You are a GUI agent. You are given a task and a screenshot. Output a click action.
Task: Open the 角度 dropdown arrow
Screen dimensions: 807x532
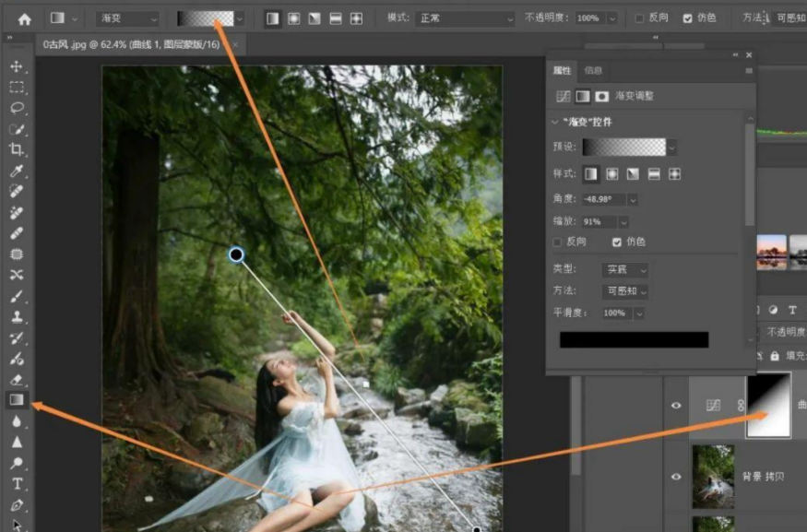click(x=633, y=200)
